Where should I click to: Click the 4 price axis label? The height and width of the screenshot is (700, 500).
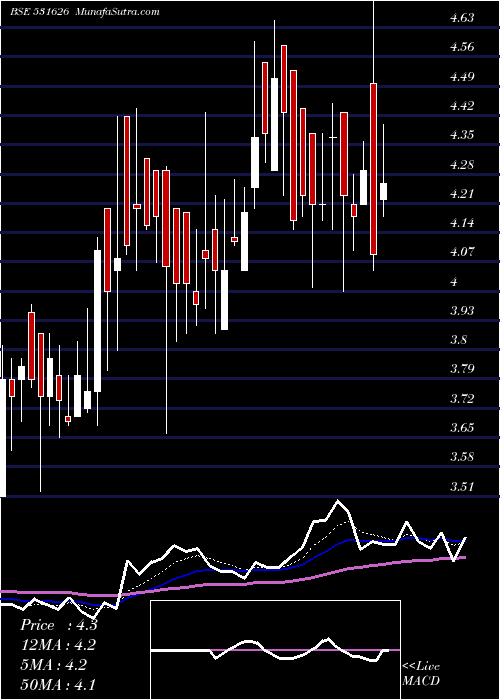[454, 282]
